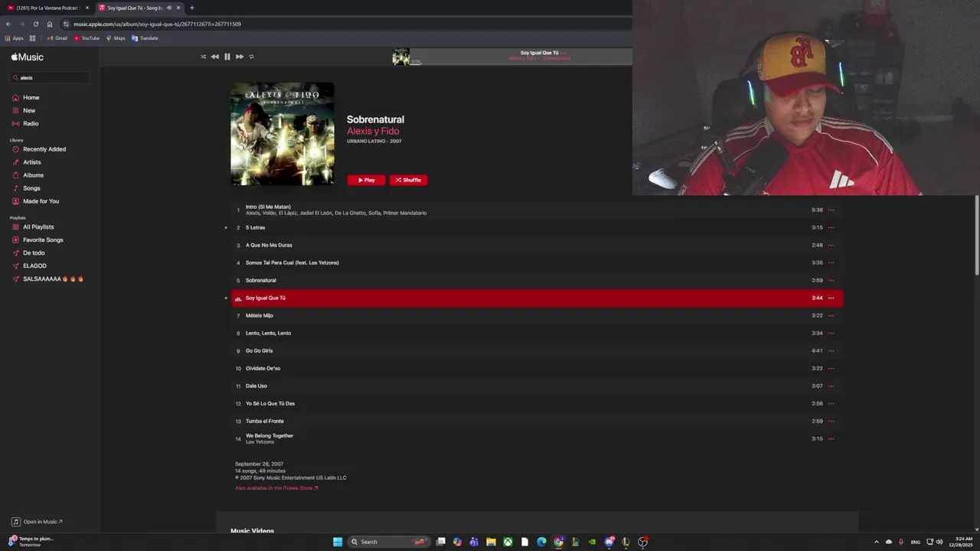Open the De todo playlist
This screenshot has width=980, height=551.
(28, 253)
